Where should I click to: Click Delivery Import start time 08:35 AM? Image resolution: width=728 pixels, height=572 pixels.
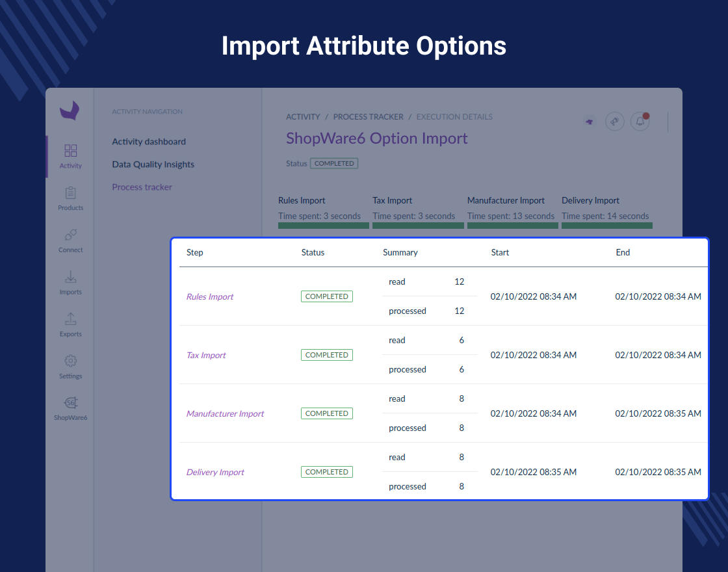(534, 472)
